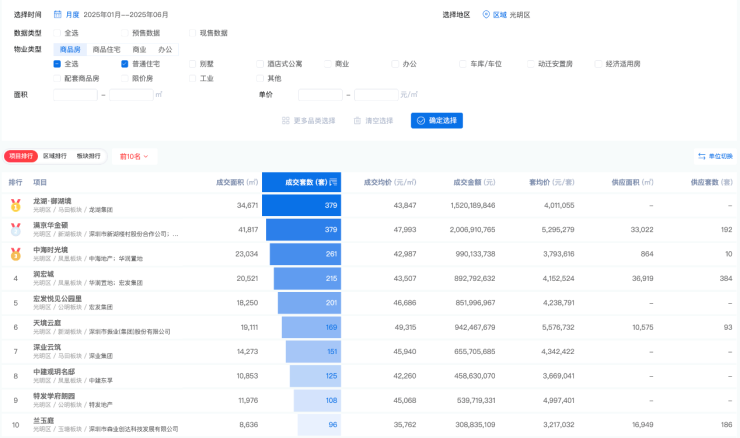Click the bronze medal icon for 中海时光境
This screenshot has height=438, width=740.
coord(15,253)
